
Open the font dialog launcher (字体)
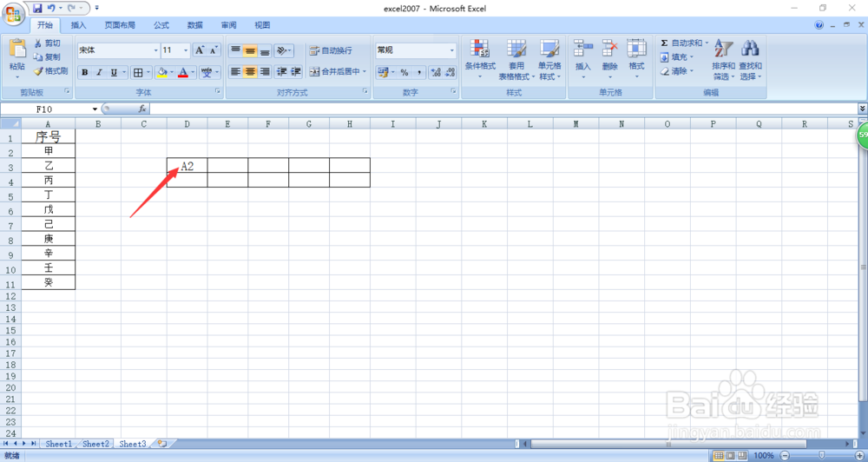pos(218,91)
